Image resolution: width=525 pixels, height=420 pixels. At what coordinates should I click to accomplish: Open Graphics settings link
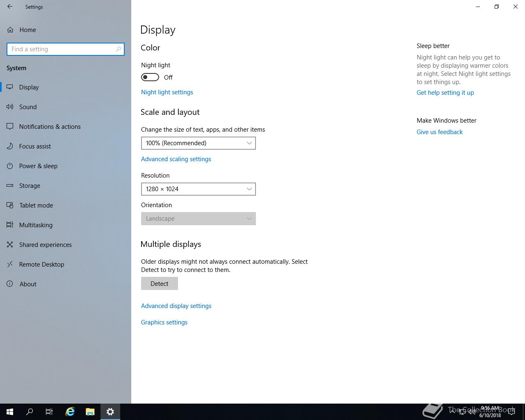click(x=164, y=322)
